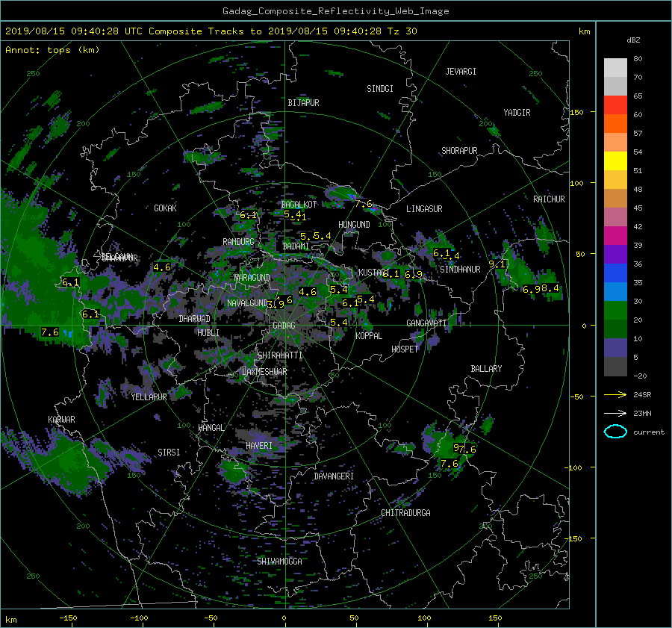Click the CHITRADURGA city label
Image resolution: width=672 pixels, height=628 pixels.
coord(405,513)
